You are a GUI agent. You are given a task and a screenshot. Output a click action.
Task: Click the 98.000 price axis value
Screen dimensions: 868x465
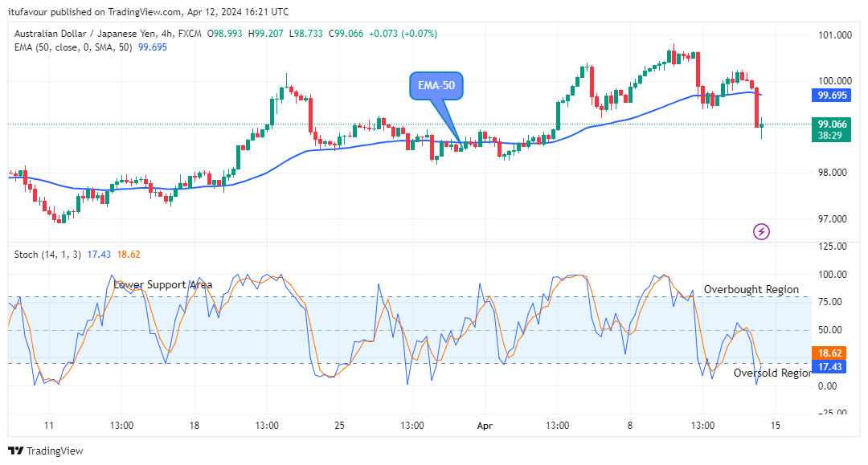coord(833,173)
